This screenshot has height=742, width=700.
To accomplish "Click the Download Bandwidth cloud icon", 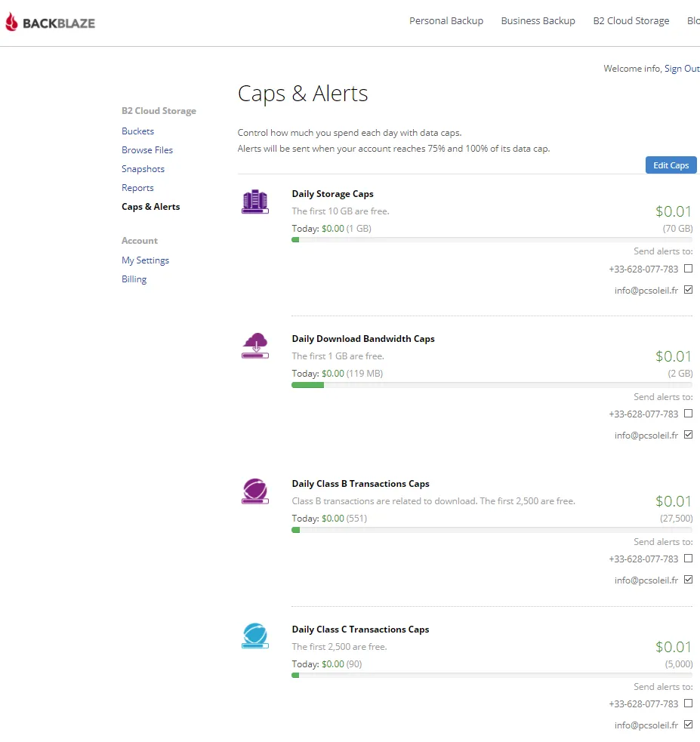I will pos(255,346).
